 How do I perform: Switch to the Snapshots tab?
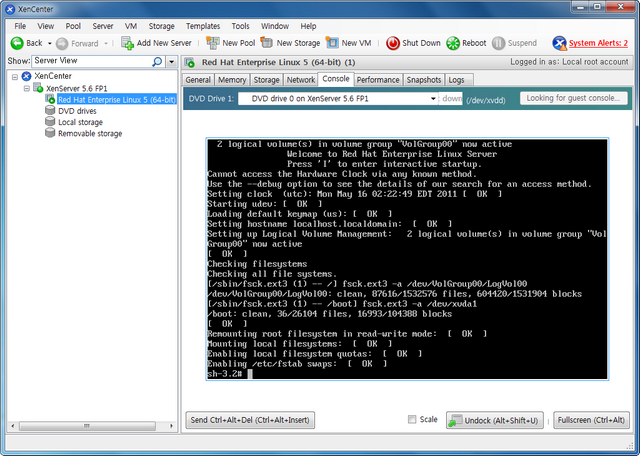coord(424,80)
